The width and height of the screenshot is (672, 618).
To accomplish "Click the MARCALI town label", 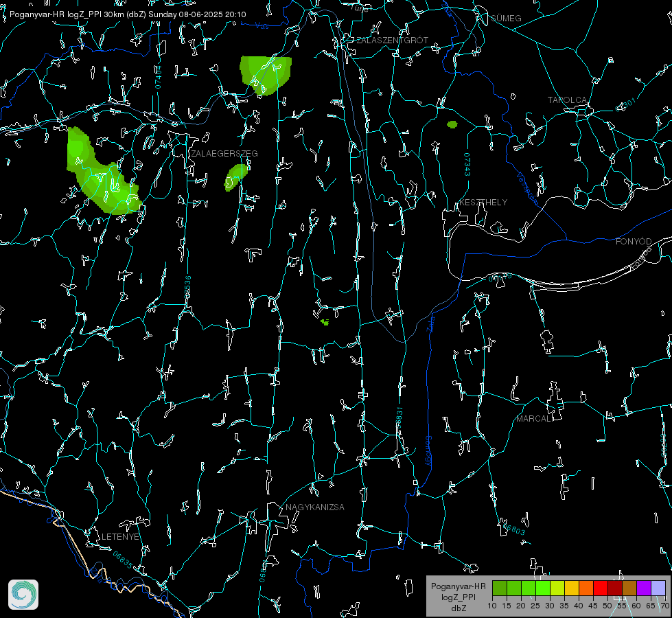I will (x=534, y=419).
